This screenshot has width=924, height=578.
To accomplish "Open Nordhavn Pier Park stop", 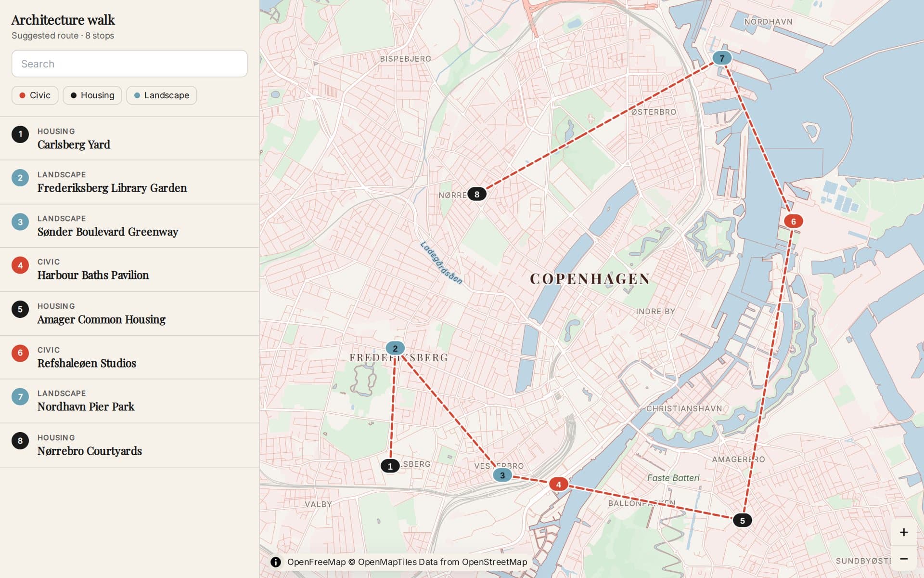I will 129,401.
